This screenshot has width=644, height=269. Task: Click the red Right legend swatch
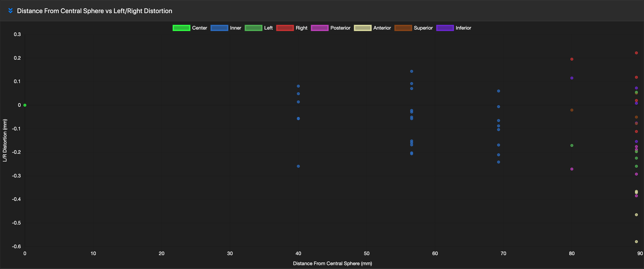click(285, 28)
